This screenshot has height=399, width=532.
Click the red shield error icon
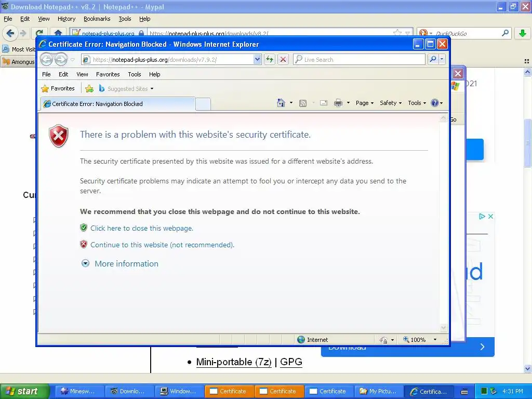click(59, 136)
